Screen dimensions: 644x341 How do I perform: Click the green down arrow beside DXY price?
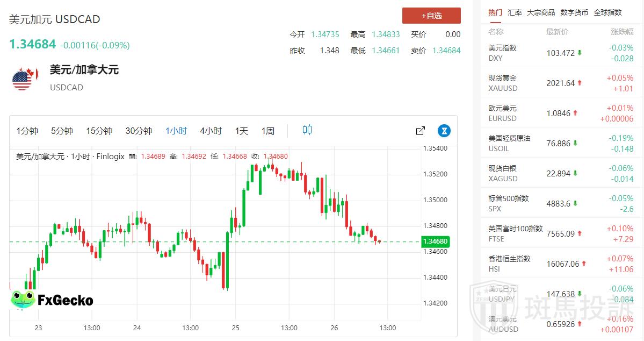click(580, 53)
